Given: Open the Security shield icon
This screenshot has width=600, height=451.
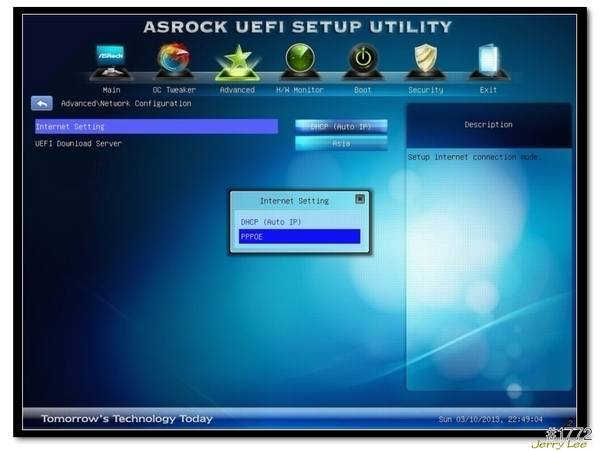Looking at the screenshot, I should [426, 61].
